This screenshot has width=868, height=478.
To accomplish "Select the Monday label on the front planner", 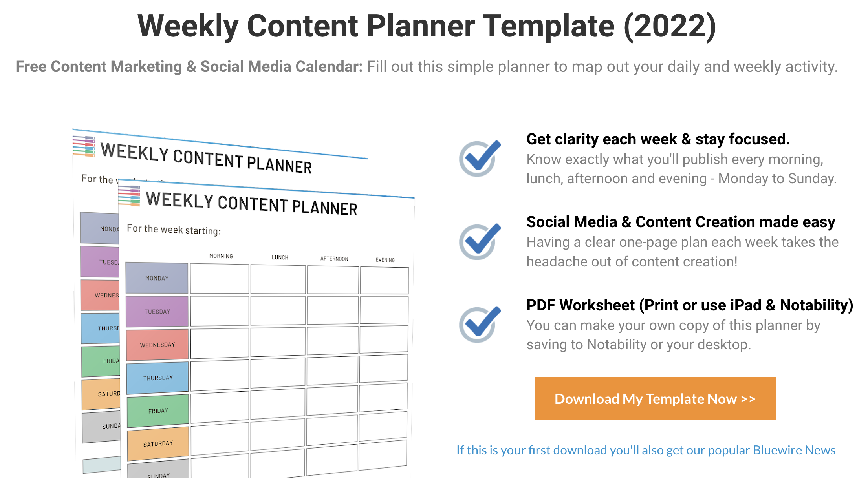I will coord(157,278).
